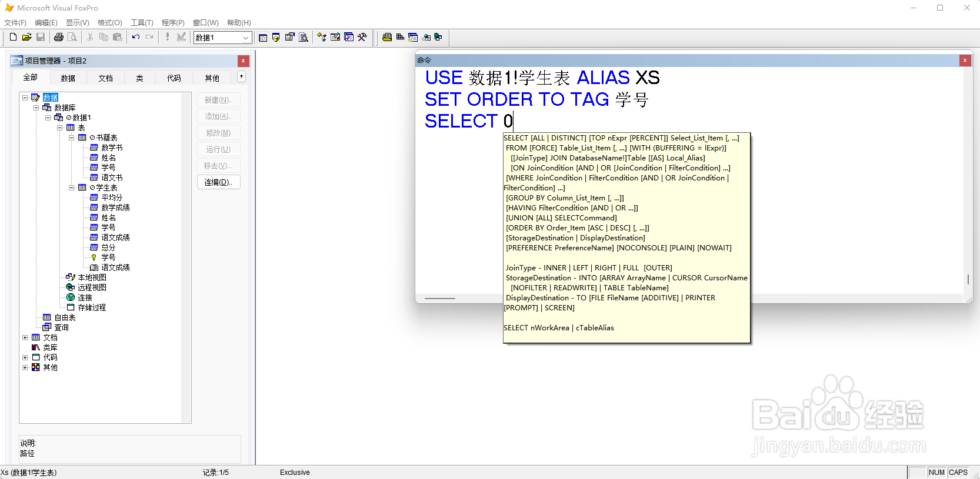Click the Properties window toolbar icon
980x479 pixels.
pos(290,37)
